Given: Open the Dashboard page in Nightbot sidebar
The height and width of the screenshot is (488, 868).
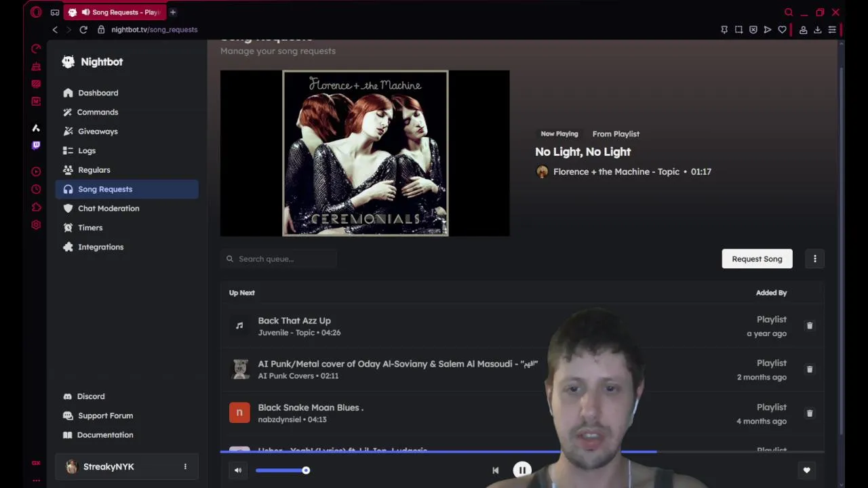Looking at the screenshot, I should [127, 93].
